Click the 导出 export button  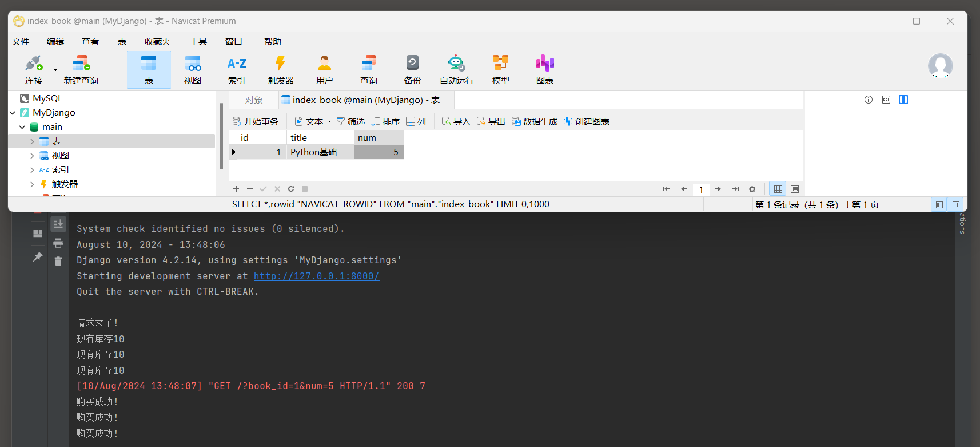pos(491,121)
